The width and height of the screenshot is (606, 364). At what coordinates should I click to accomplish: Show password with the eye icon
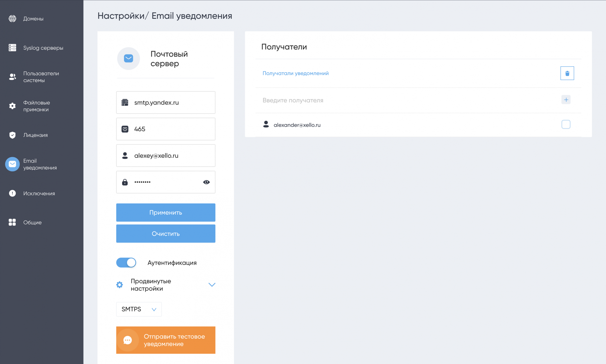(206, 182)
